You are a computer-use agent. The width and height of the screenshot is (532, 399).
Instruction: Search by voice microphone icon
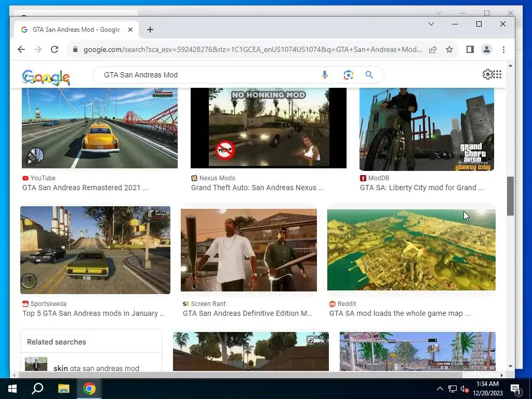[325, 75]
